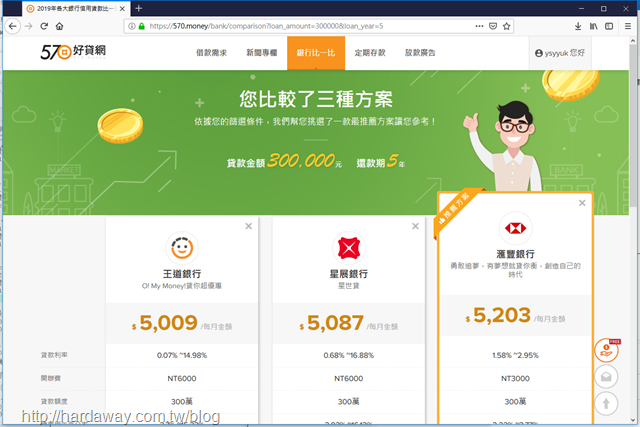Click the 貸款利率 row label

click(54, 355)
